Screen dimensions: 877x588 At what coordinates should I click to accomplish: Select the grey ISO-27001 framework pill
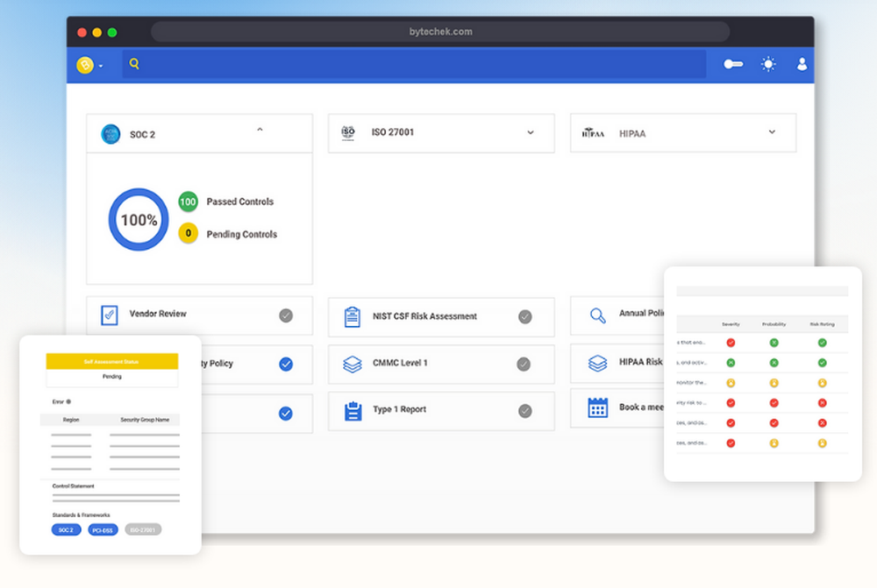(143, 529)
